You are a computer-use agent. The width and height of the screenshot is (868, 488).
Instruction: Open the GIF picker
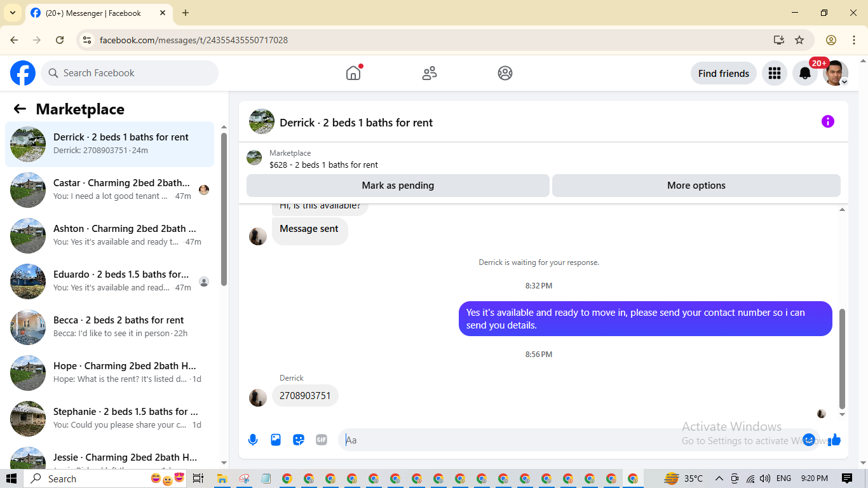tap(322, 440)
